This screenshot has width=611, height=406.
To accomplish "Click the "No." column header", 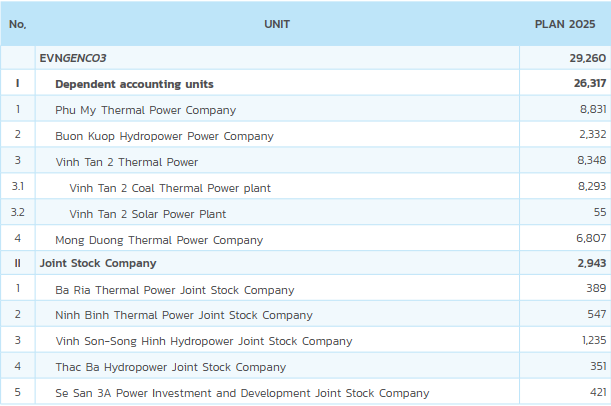I will pyautogui.click(x=18, y=24).
